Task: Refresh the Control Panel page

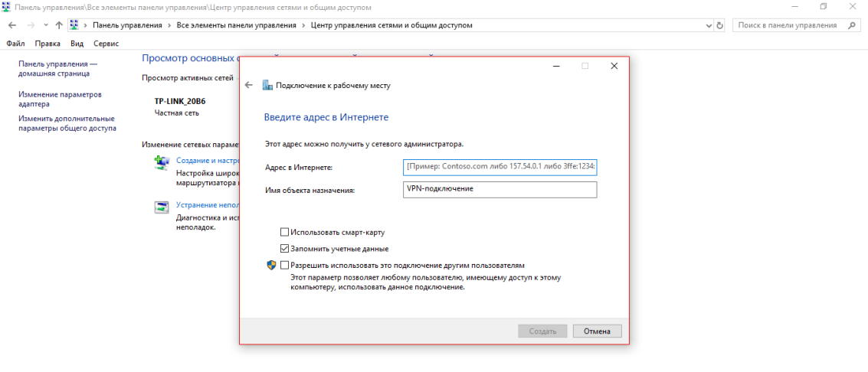Action: click(x=719, y=25)
